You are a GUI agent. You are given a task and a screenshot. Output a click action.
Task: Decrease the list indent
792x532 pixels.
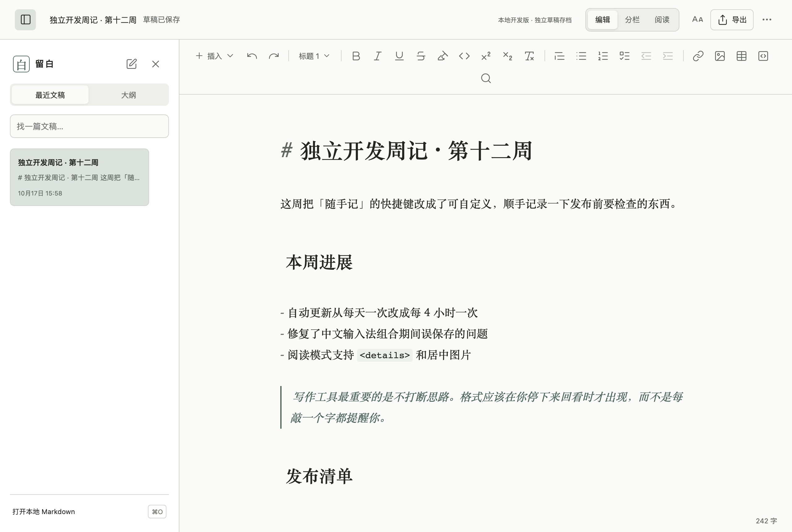pos(646,56)
